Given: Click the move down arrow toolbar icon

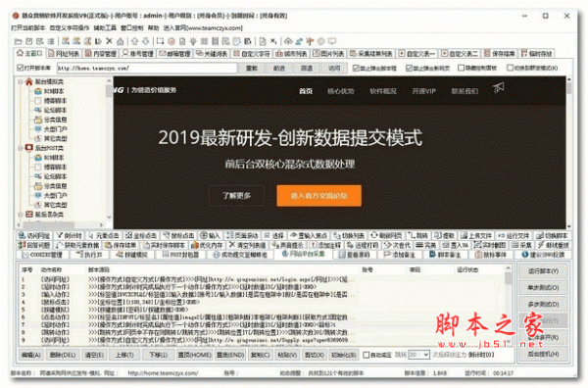Looking at the screenshot, I should tap(145, 41).
